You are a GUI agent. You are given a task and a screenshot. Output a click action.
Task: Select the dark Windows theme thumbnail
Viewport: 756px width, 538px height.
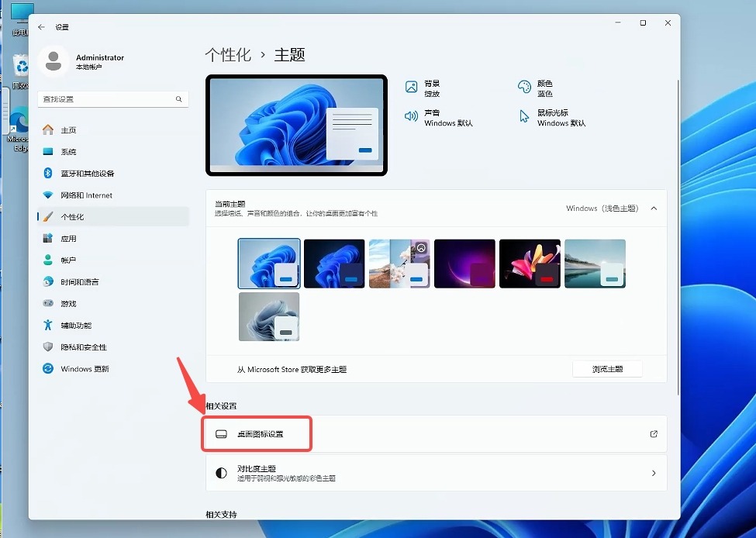pos(334,264)
